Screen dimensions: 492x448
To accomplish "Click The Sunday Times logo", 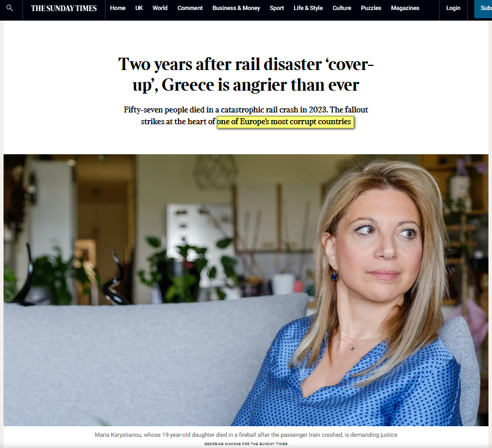I will click(64, 8).
